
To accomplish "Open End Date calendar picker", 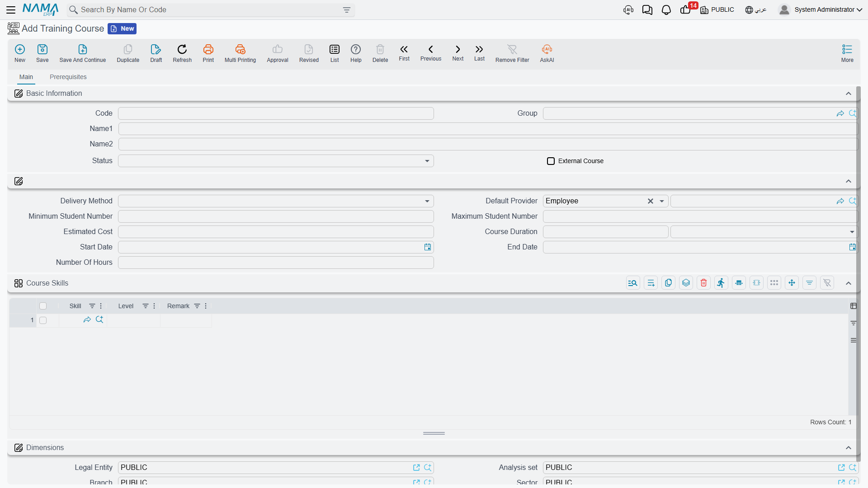I will 852,247.
